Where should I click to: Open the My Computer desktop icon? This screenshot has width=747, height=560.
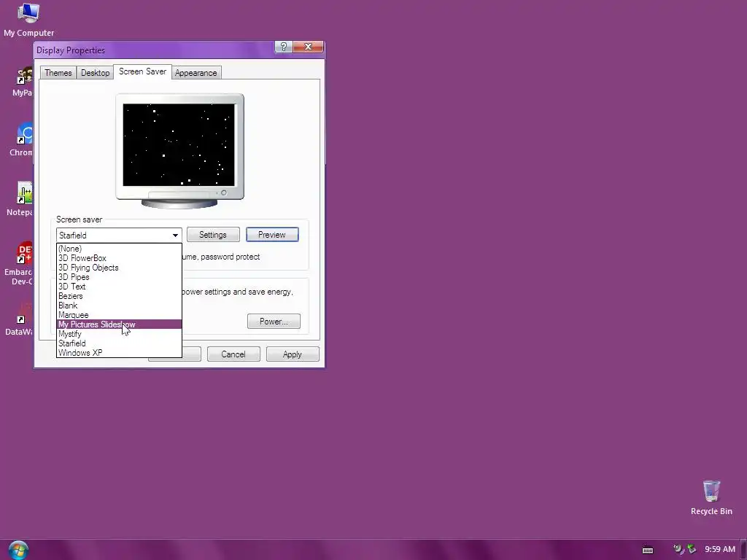tap(28, 19)
